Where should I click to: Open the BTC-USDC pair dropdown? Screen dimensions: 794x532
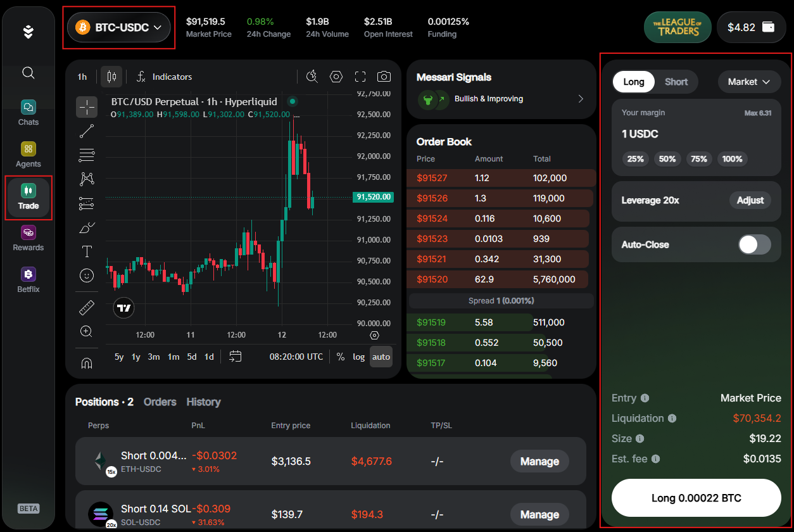tap(118, 28)
